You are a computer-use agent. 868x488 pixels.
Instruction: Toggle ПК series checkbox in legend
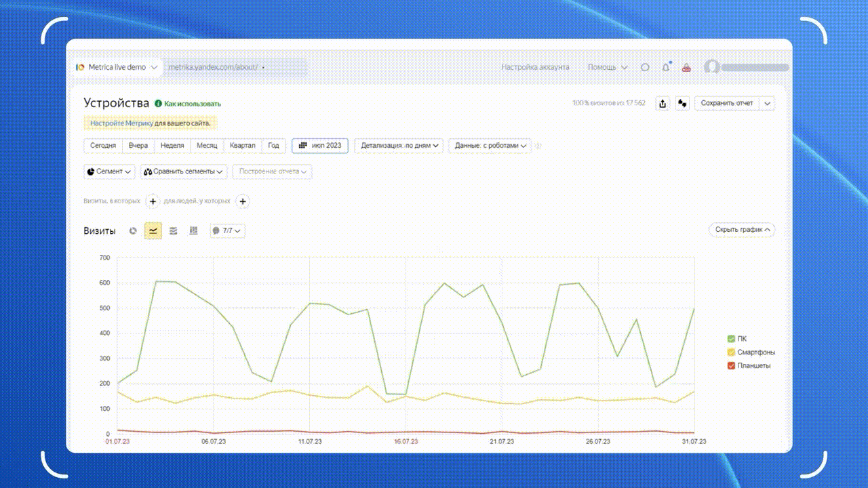tap(731, 339)
